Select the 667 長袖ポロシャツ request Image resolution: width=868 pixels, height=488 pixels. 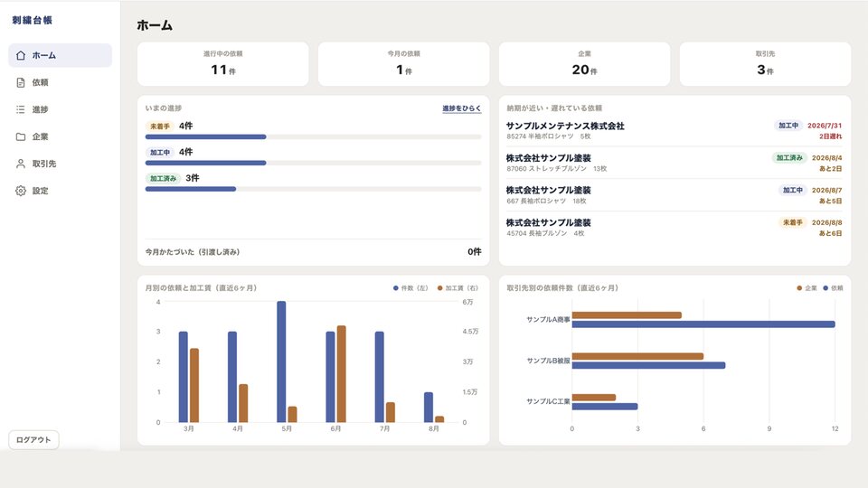pyautogui.click(x=675, y=195)
